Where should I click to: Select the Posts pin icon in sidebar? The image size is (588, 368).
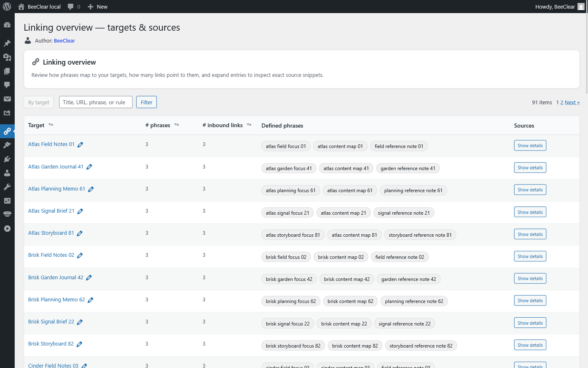click(7, 43)
